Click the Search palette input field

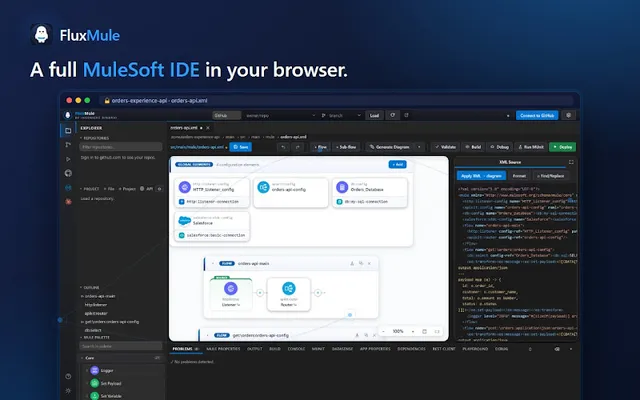click(121, 346)
